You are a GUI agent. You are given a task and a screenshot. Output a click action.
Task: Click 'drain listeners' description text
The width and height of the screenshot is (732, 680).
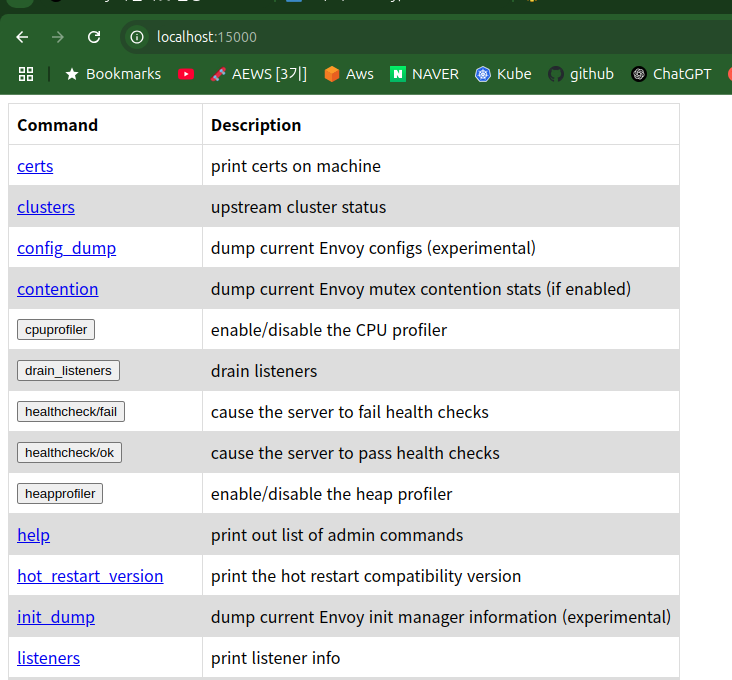point(264,371)
